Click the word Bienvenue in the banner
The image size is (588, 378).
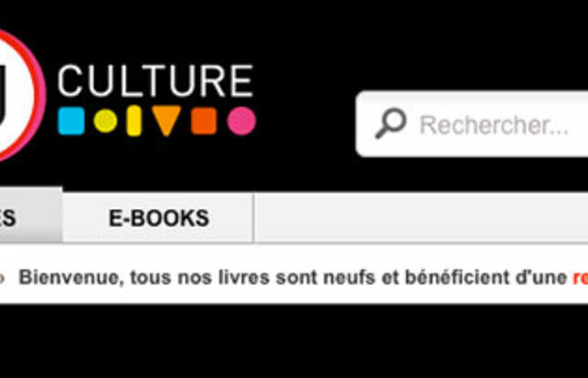point(71,278)
